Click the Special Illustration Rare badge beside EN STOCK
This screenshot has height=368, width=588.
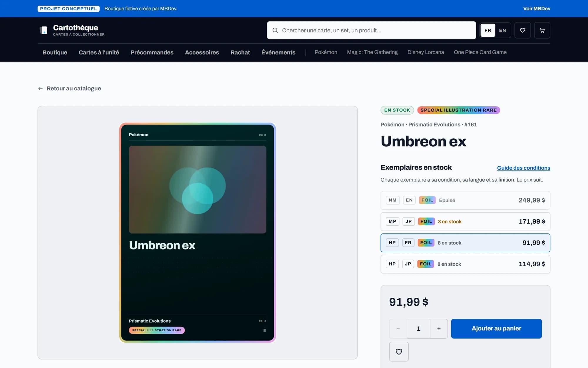click(x=458, y=110)
